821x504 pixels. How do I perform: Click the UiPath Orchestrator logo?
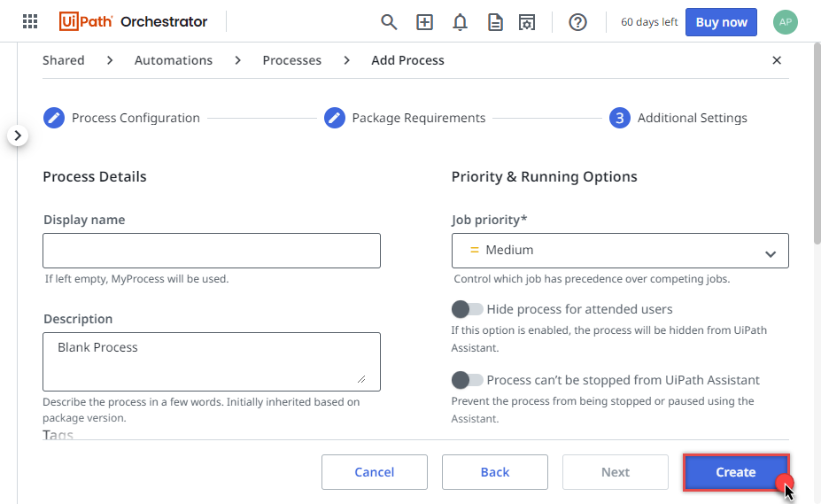(x=134, y=21)
